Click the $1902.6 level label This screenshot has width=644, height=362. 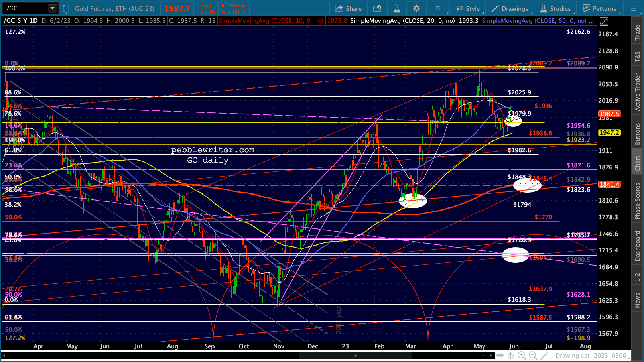tap(520, 150)
